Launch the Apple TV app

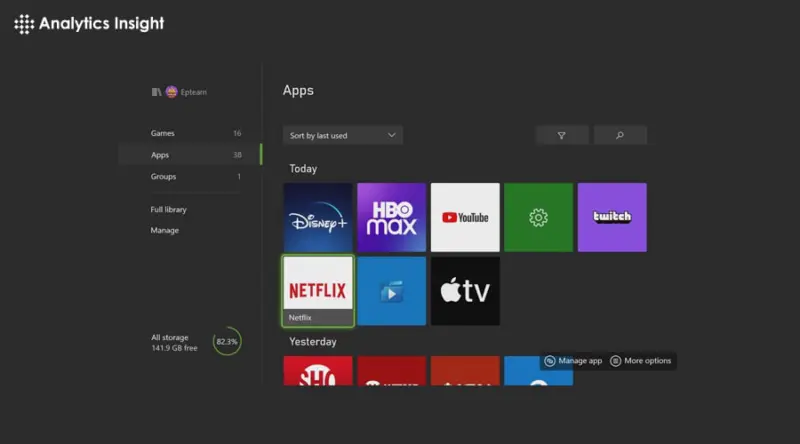(x=465, y=290)
